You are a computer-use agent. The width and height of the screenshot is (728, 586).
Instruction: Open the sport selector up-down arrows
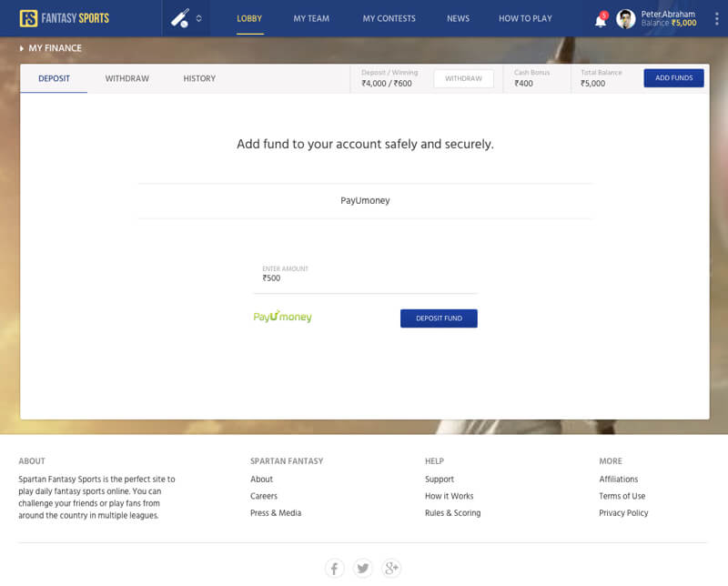[x=198, y=18]
